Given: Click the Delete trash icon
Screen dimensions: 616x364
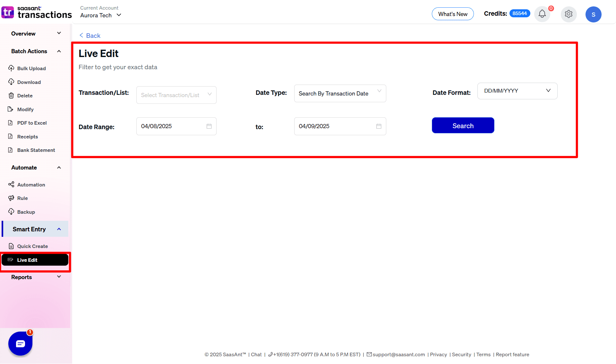Looking at the screenshot, I should click(11, 95).
